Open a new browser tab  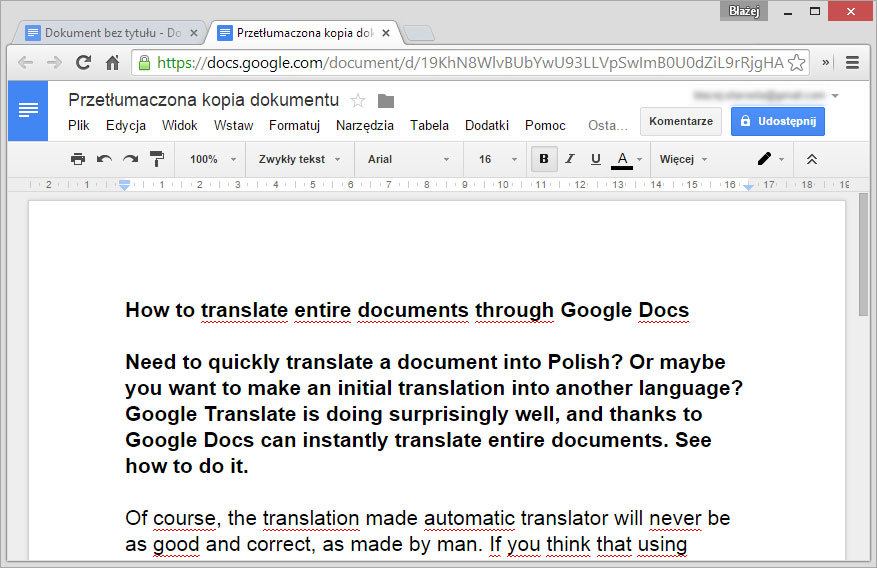pos(419,33)
